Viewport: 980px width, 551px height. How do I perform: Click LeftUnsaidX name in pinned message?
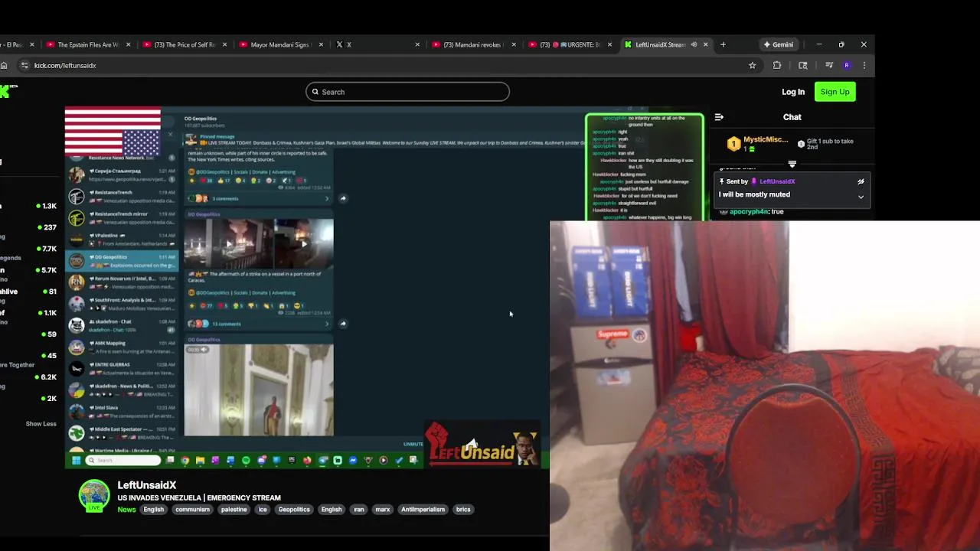click(x=777, y=181)
